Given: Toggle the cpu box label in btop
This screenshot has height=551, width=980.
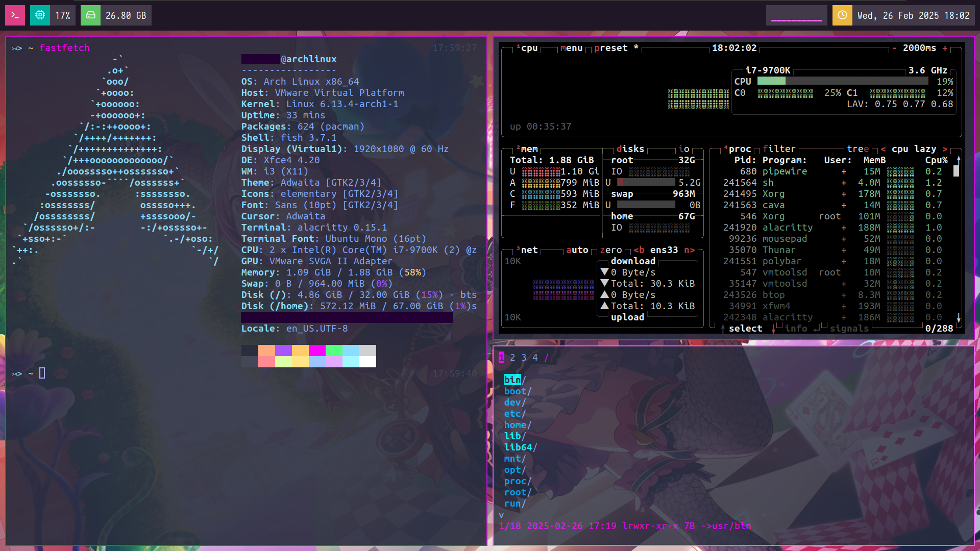Looking at the screenshot, I should tap(527, 48).
